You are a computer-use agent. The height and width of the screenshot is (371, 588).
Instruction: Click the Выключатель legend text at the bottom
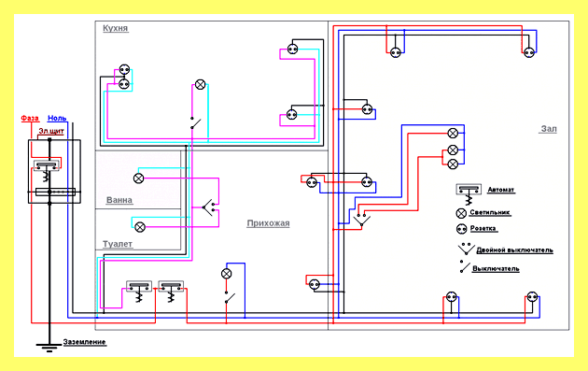click(x=496, y=268)
